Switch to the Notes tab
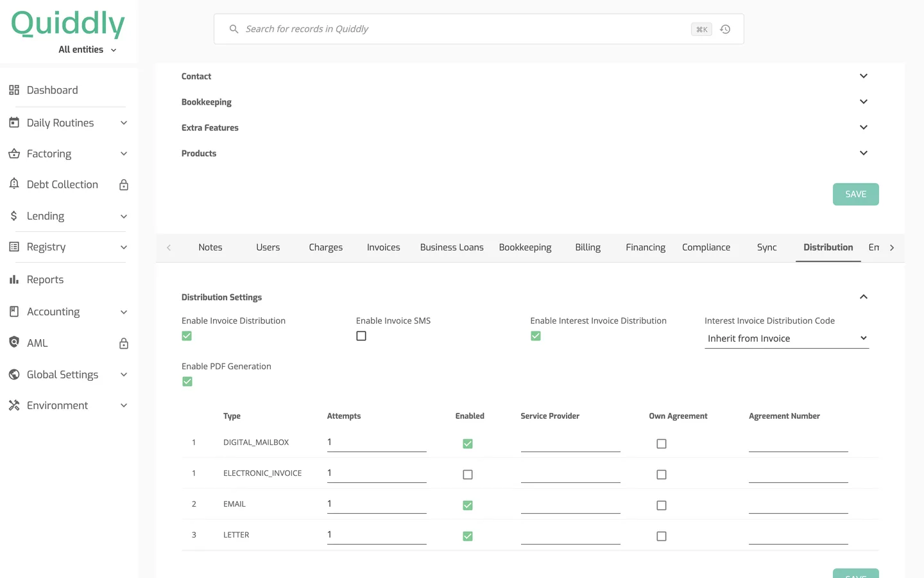Screen dimensions: 924x578 [x=210, y=247]
